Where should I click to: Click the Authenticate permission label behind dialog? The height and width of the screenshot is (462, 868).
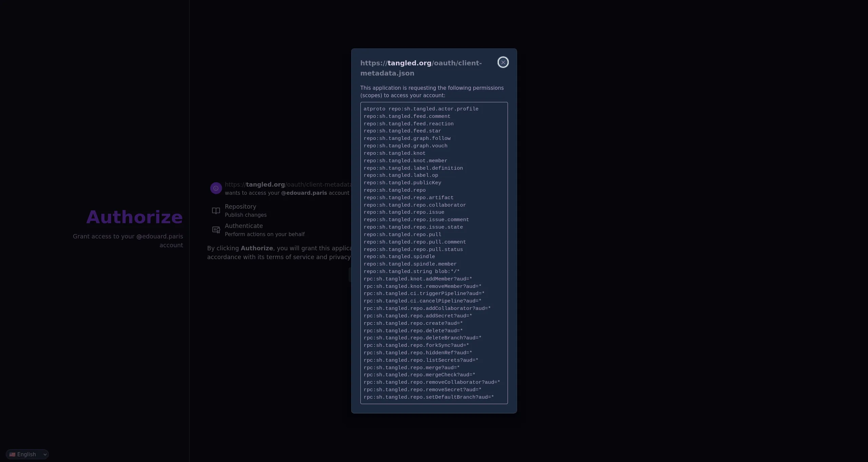click(244, 226)
